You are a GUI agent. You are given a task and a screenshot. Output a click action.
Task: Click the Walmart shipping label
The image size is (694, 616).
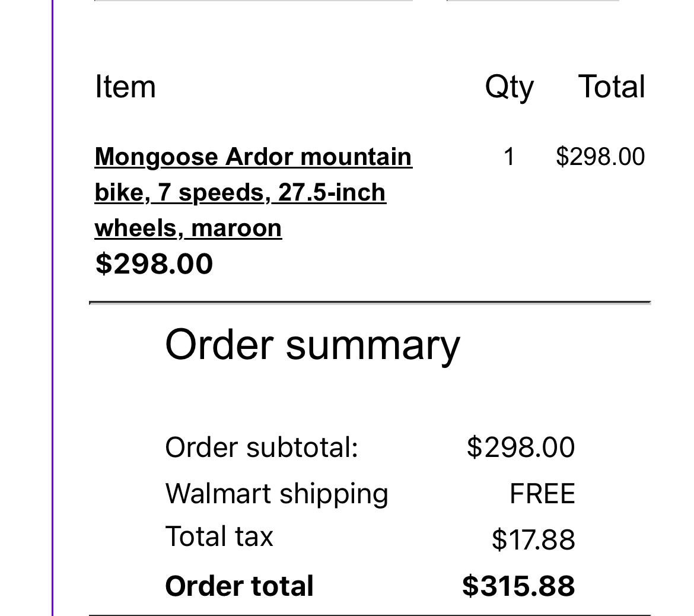pos(276,494)
